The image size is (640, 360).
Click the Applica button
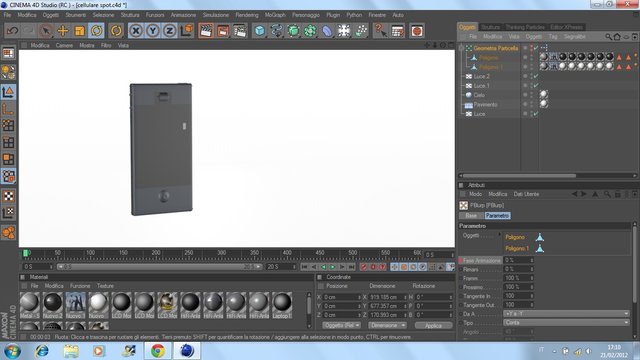(433, 325)
